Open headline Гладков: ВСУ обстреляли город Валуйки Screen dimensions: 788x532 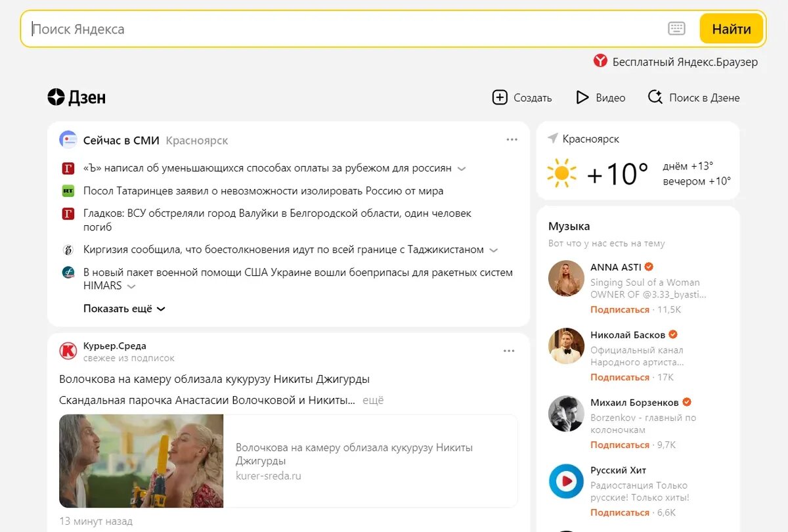[x=277, y=220]
